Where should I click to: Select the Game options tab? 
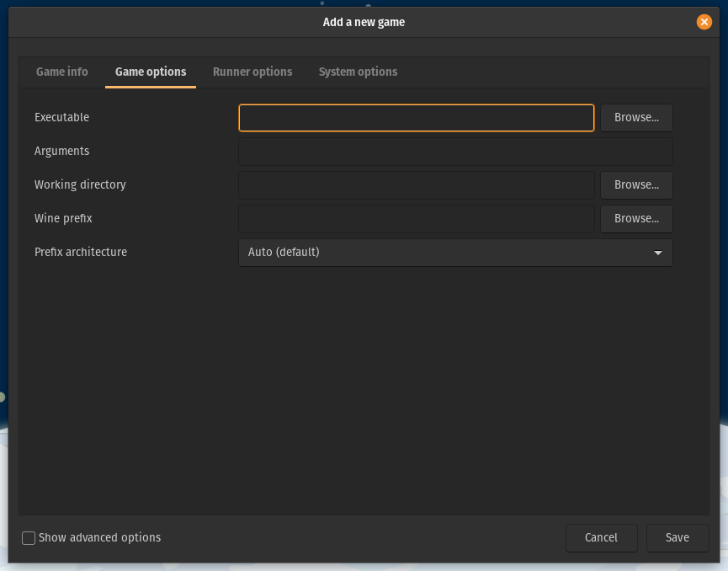(x=150, y=72)
